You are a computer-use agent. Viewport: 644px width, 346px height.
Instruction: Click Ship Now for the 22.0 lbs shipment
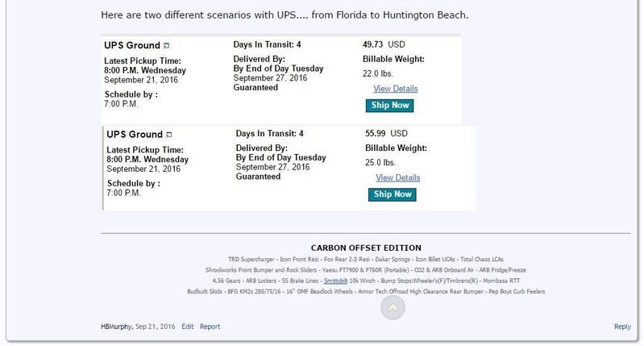point(390,106)
